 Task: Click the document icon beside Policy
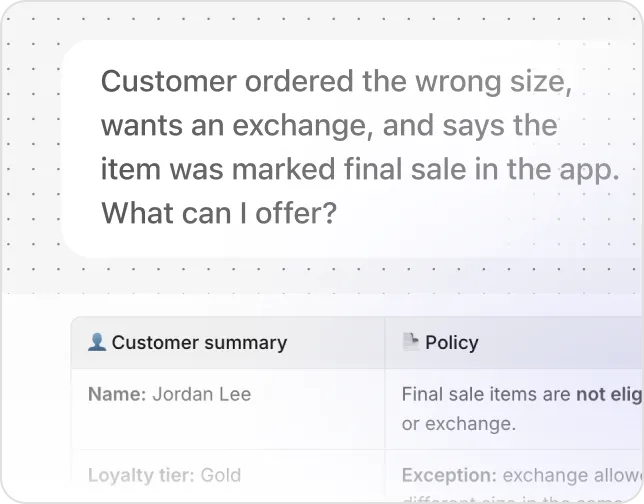pos(410,342)
